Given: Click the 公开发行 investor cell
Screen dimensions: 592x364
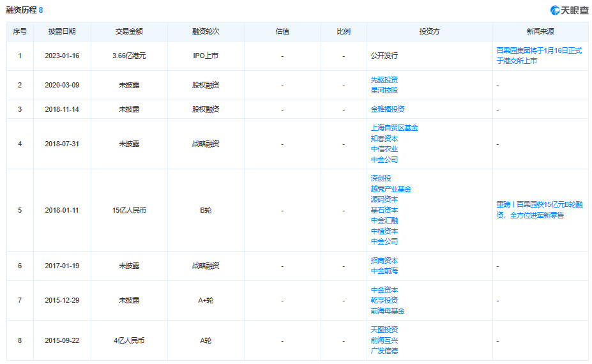Looking at the screenshot, I should [x=384, y=56].
